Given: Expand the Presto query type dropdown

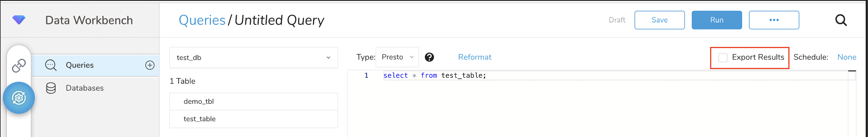Looking at the screenshot, I should [x=397, y=57].
